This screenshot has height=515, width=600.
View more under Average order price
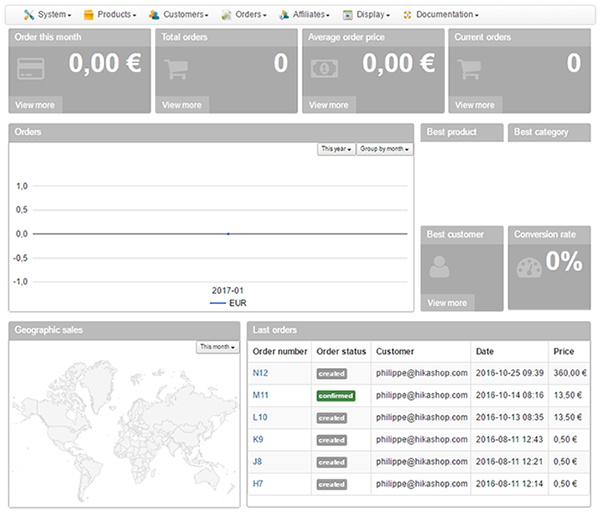(329, 105)
